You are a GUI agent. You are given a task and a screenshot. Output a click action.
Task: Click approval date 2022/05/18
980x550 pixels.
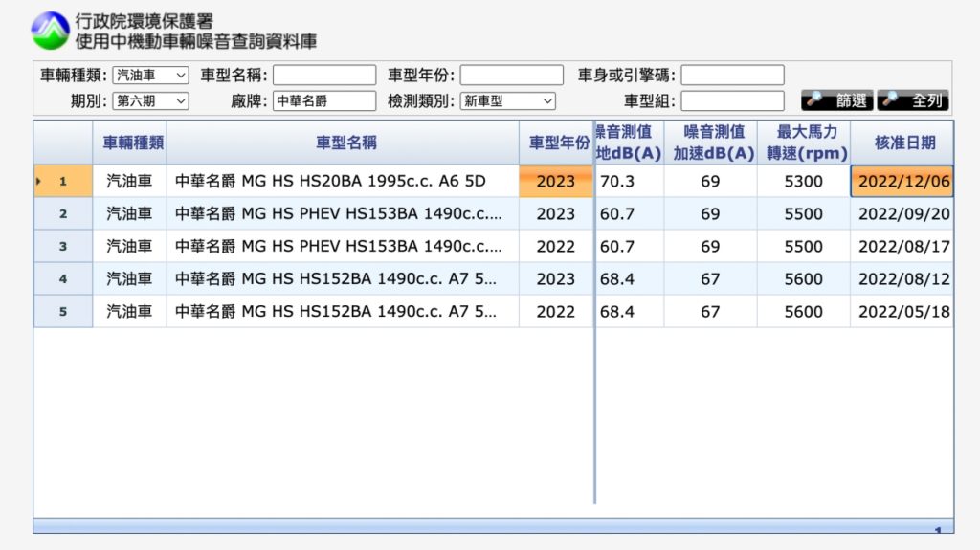[x=902, y=311]
